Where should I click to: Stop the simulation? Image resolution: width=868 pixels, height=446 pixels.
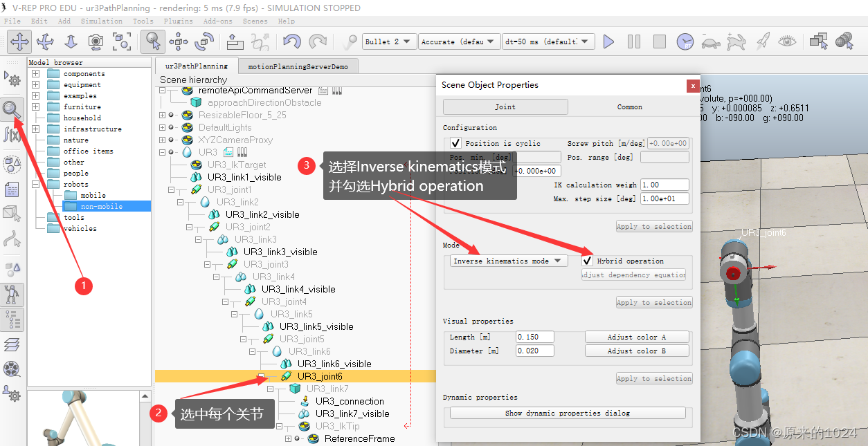pyautogui.click(x=660, y=41)
